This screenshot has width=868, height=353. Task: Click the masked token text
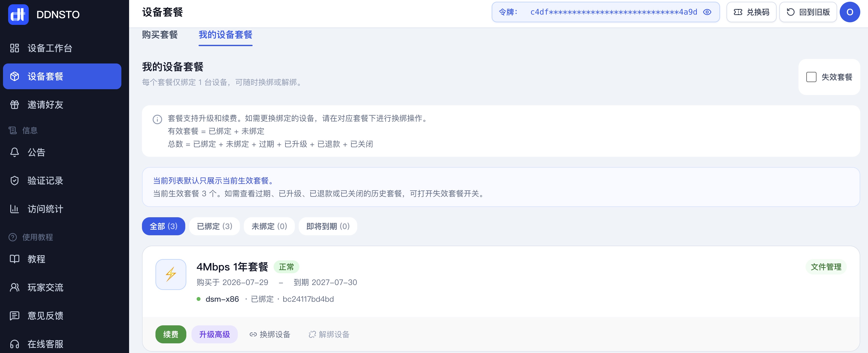click(614, 12)
